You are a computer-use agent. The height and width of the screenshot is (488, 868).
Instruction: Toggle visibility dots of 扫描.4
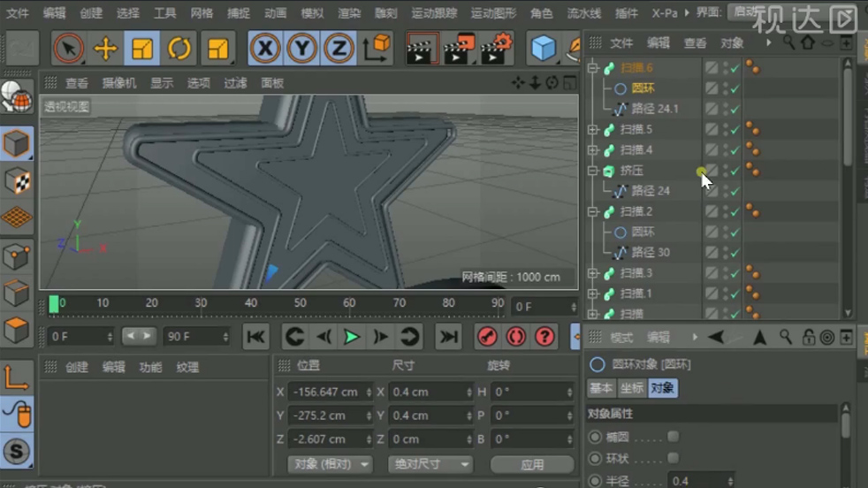coord(725,149)
